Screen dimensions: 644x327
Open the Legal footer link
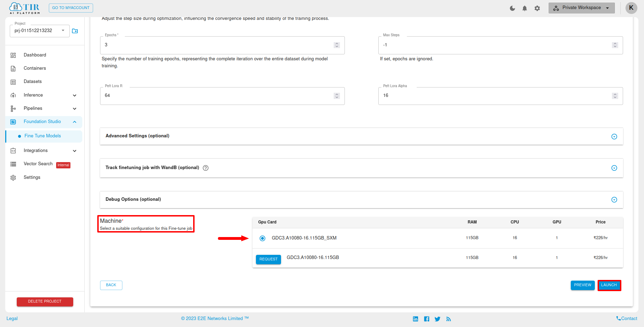pyautogui.click(x=12, y=319)
